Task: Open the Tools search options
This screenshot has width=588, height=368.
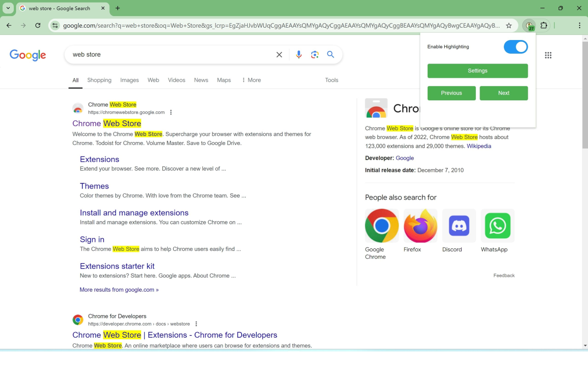Action: tap(332, 80)
